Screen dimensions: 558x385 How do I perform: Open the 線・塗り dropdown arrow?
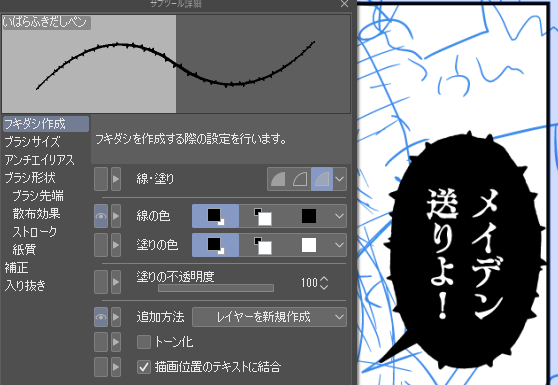[339, 179]
